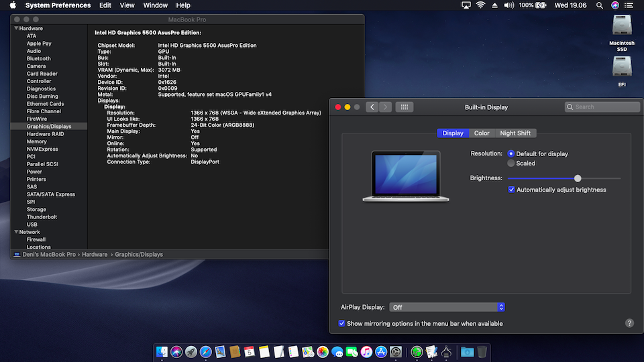Image resolution: width=644 pixels, height=362 pixels.
Task: Open the AirPlay menu bar icon
Action: coord(466,5)
